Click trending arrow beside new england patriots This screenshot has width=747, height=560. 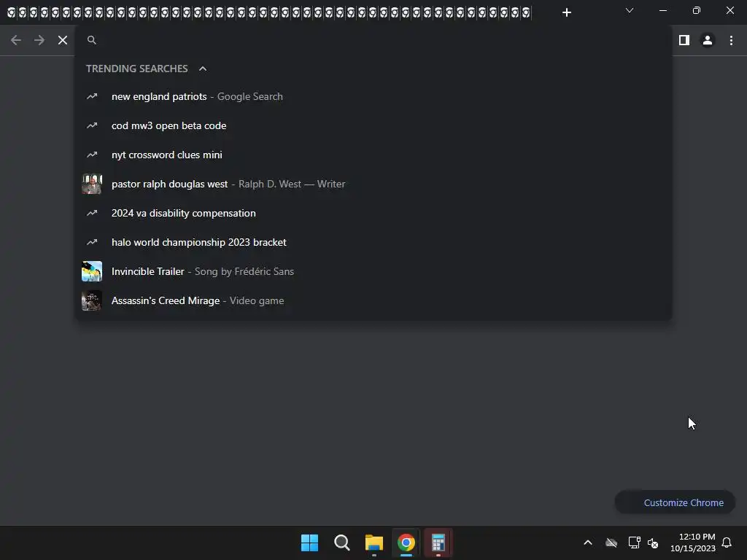(92, 97)
